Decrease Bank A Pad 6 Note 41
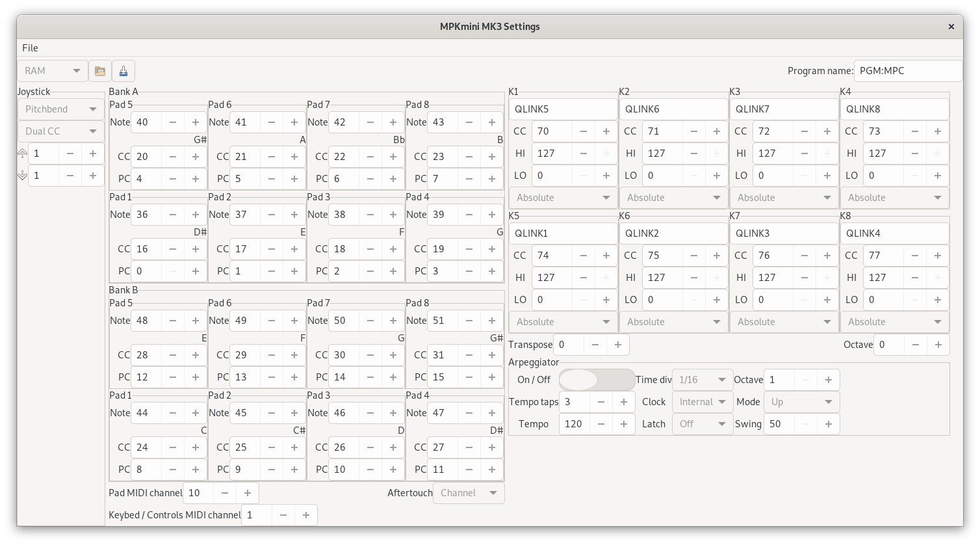Viewport: 980px width, 545px height. pos(272,122)
